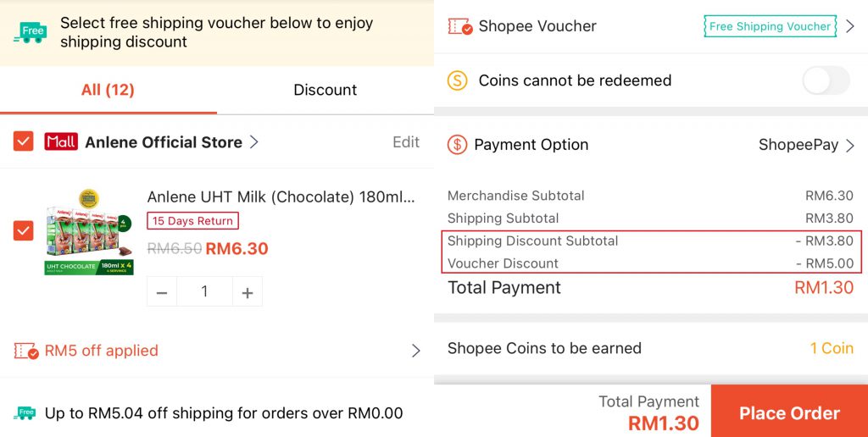Click the Payment Option dollar icon
868x437 pixels.
(457, 145)
